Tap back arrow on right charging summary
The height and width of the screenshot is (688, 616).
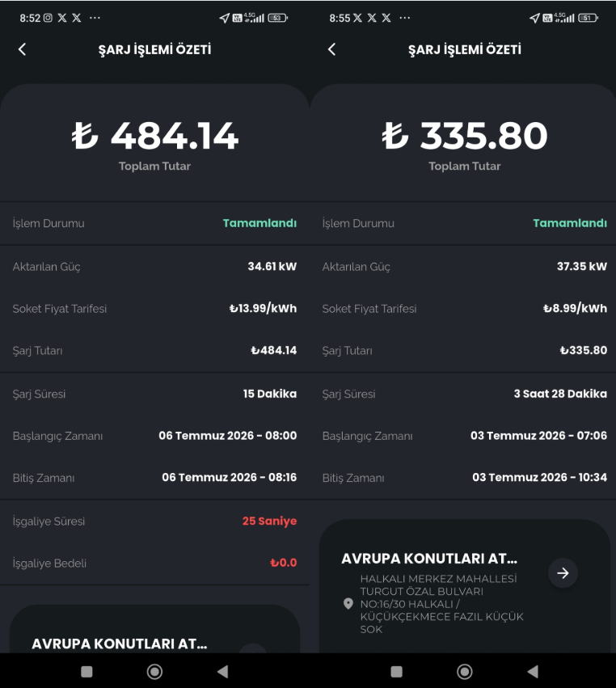332,49
